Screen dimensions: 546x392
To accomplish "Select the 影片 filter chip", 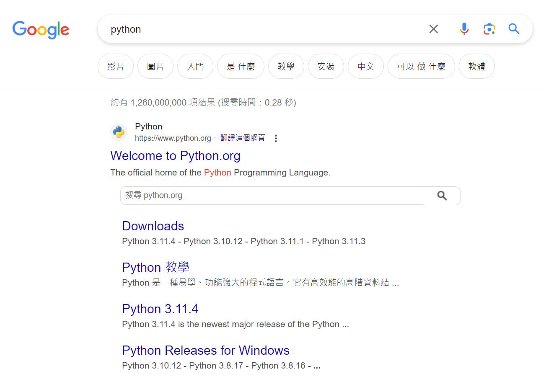I will coord(116,66).
